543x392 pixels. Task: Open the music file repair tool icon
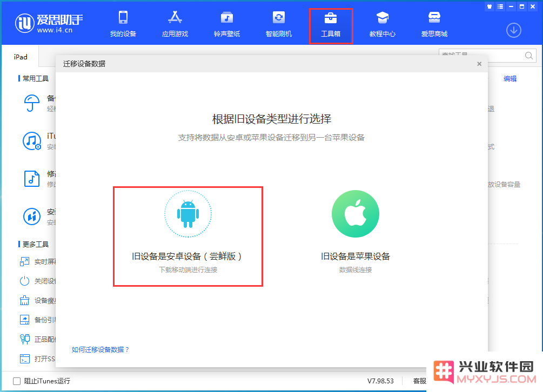click(31, 179)
